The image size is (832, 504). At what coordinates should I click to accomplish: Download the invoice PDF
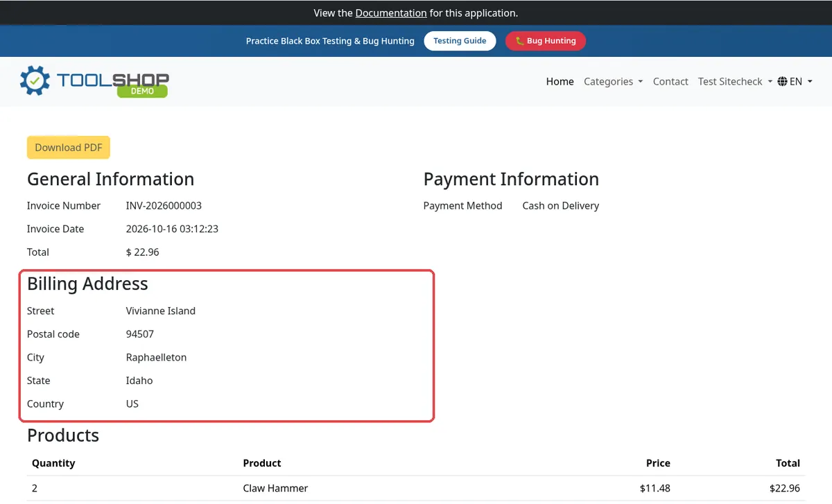pyautogui.click(x=69, y=148)
